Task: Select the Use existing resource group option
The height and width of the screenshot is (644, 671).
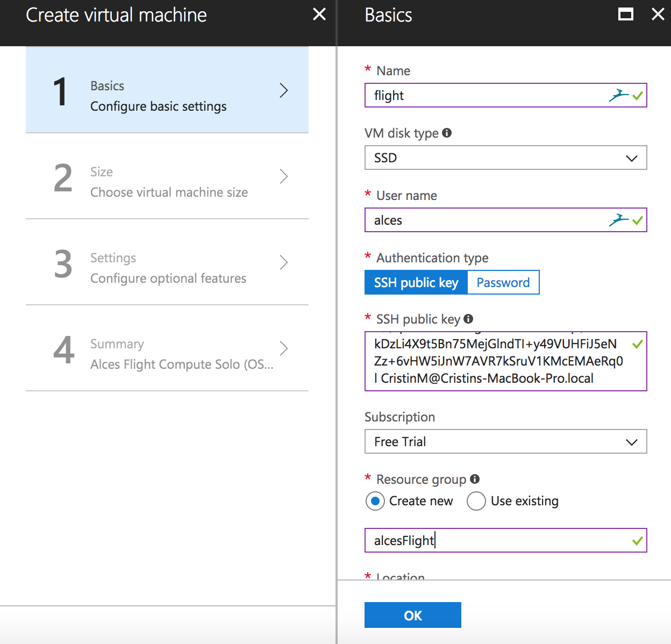Action: pyautogui.click(x=476, y=501)
